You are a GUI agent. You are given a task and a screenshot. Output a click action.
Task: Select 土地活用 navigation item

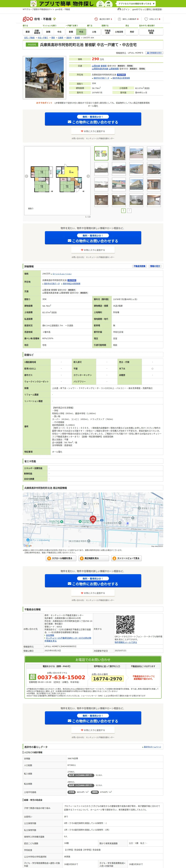coord(119,32)
